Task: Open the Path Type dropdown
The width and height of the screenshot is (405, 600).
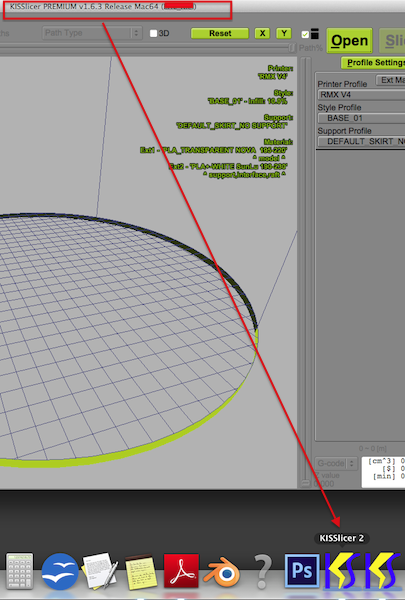Action: (x=92, y=33)
